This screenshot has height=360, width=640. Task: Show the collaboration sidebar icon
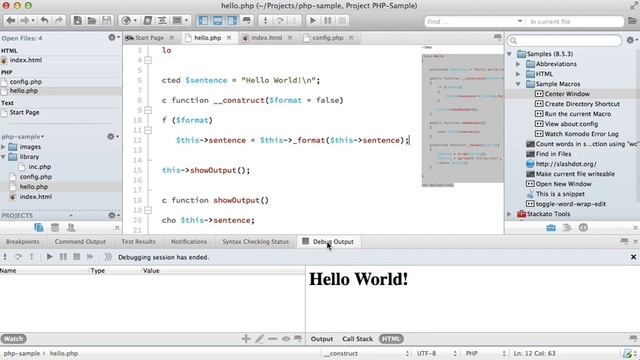(71, 227)
